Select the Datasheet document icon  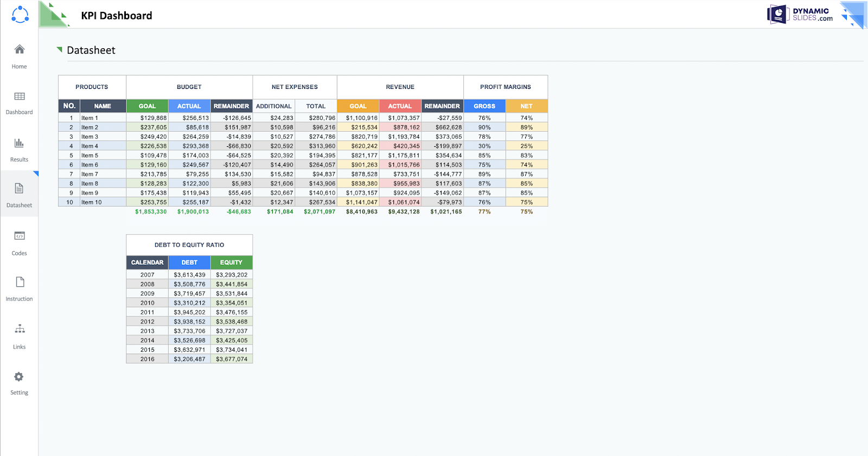(x=19, y=188)
